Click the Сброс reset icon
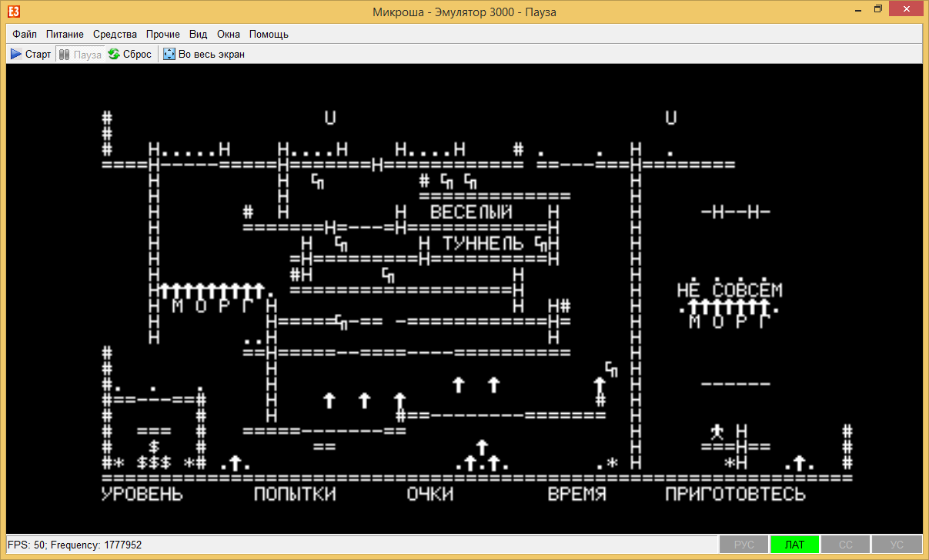The height and width of the screenshot is (560, 929). tap(114, 54)
